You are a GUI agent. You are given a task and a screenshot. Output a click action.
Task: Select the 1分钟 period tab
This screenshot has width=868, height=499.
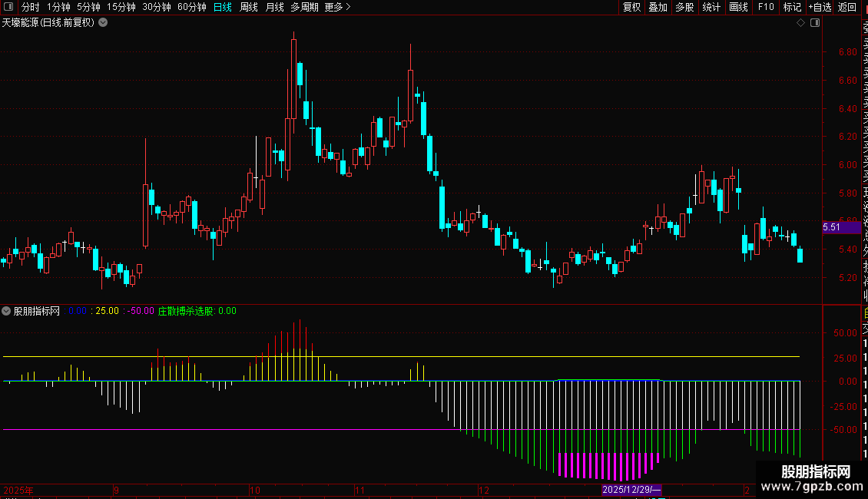[58, 7]
